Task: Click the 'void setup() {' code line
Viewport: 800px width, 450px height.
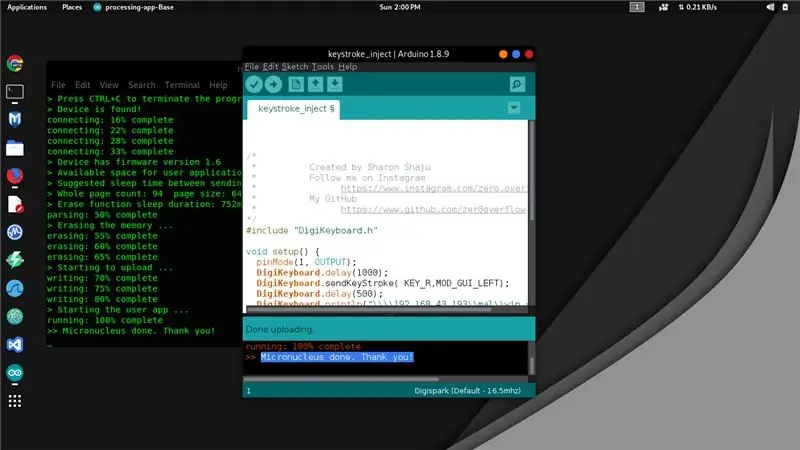Action: tap(283, 252)
